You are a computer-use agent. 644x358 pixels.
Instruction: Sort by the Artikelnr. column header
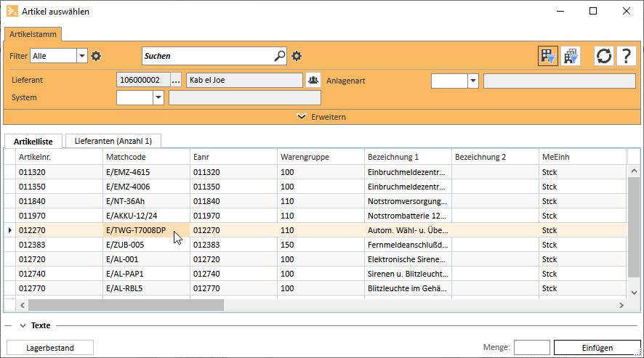point(59,157)
